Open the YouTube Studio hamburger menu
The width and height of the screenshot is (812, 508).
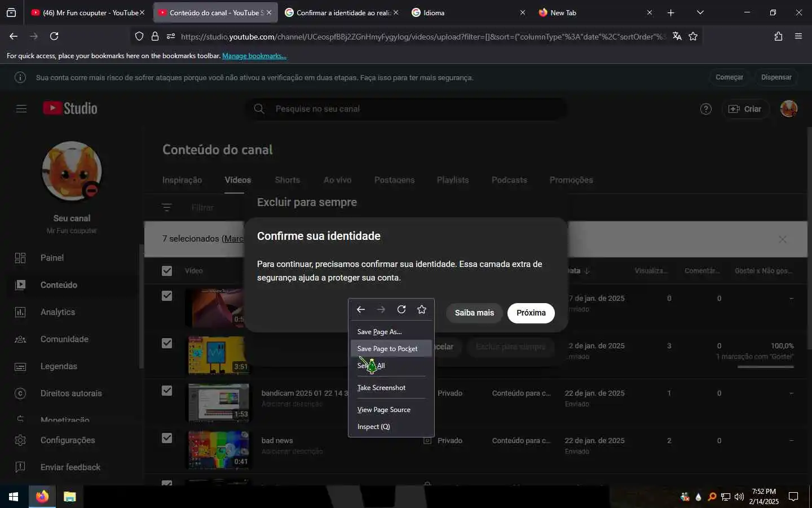coord(21,108)
